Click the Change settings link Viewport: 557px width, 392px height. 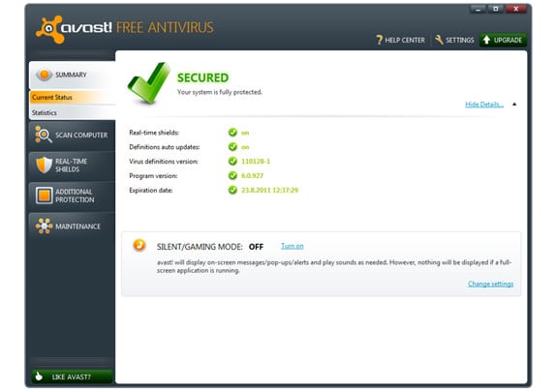pyautogui.click(x=490, y=284)
